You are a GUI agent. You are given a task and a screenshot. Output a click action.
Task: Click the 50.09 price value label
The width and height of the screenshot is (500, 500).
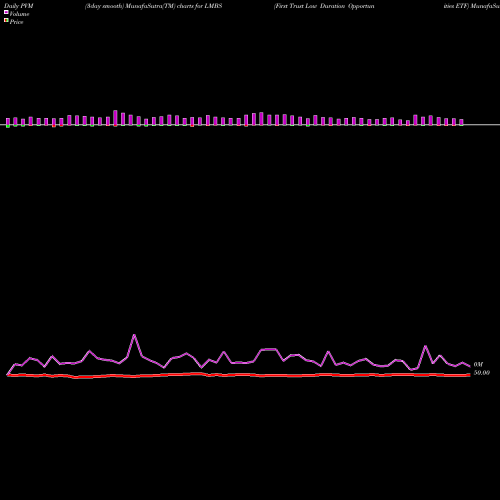coord(482,373)
